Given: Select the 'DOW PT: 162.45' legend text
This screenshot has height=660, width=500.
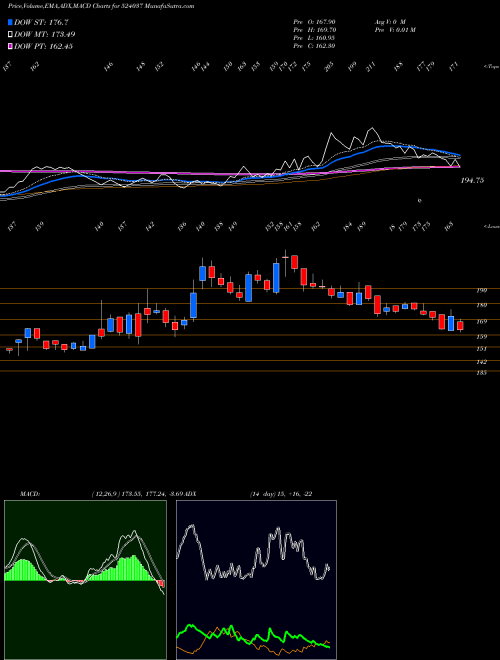Looking at the screenshot, I should (x=43, y=46).
